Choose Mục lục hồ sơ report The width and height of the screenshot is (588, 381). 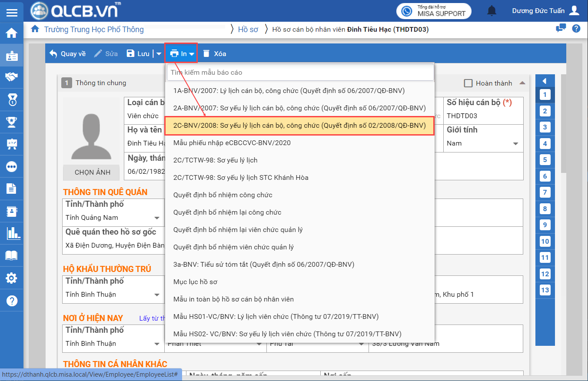(x=195, y=282)
